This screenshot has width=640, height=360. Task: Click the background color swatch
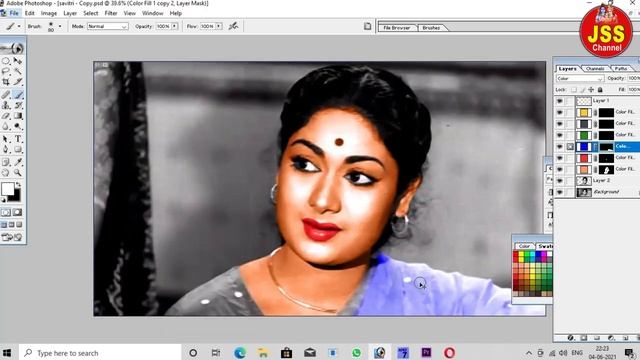(16, 197)
